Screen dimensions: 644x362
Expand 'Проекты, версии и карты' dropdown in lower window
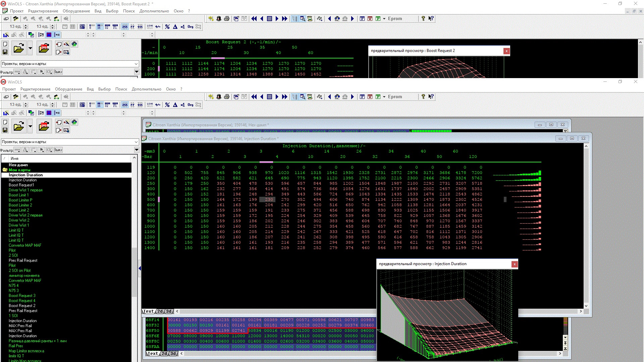click(x=136, y=142)
